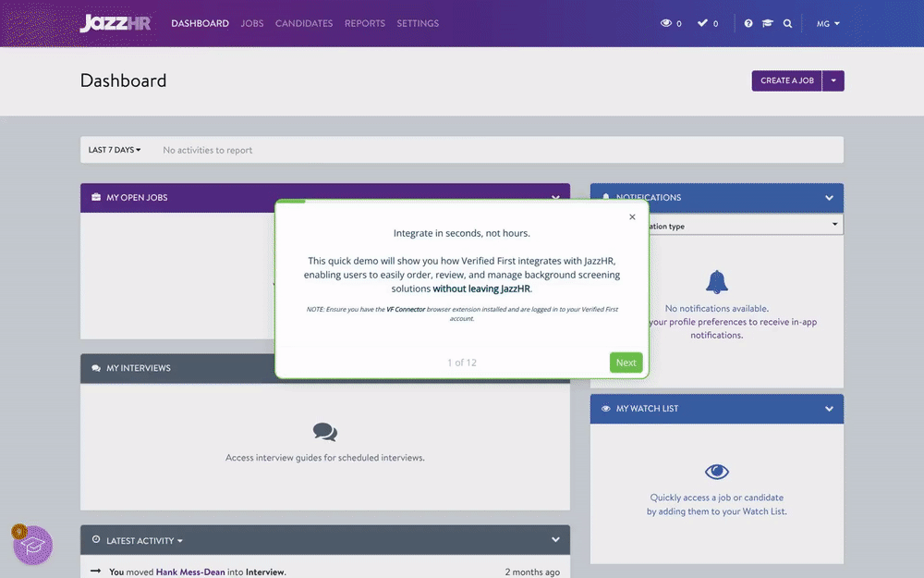Collapse the My Watch List panel
924x578 pixels.
[829, 408]
